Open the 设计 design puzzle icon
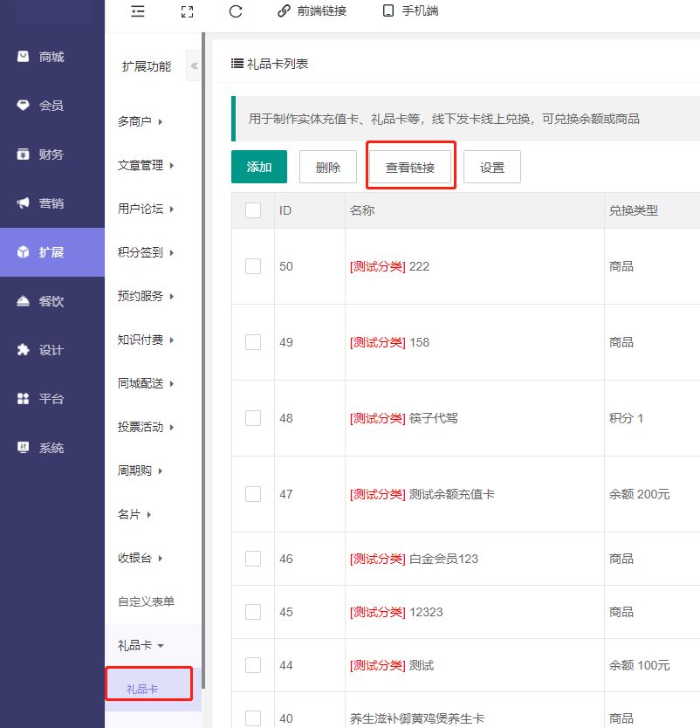700x728 pixels. point(24,350)
